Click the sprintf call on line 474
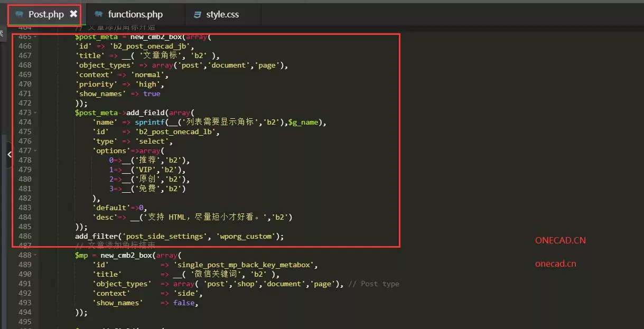The width and height of the screenshot is (644, 329). coord(150,123)
